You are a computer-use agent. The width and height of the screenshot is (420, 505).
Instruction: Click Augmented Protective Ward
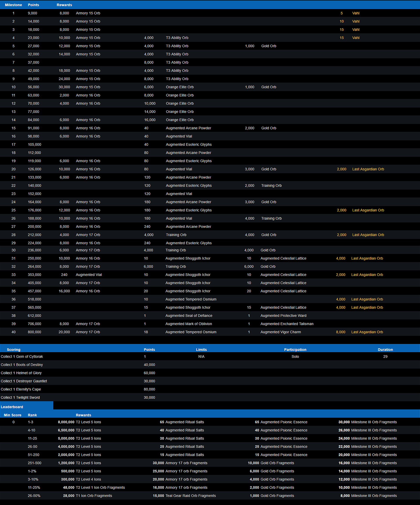283,316
